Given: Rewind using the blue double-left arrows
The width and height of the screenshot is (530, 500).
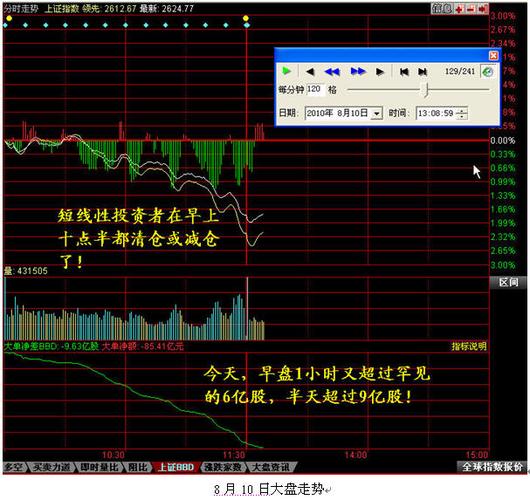Looking at the screenshot, I should (332, 72).
